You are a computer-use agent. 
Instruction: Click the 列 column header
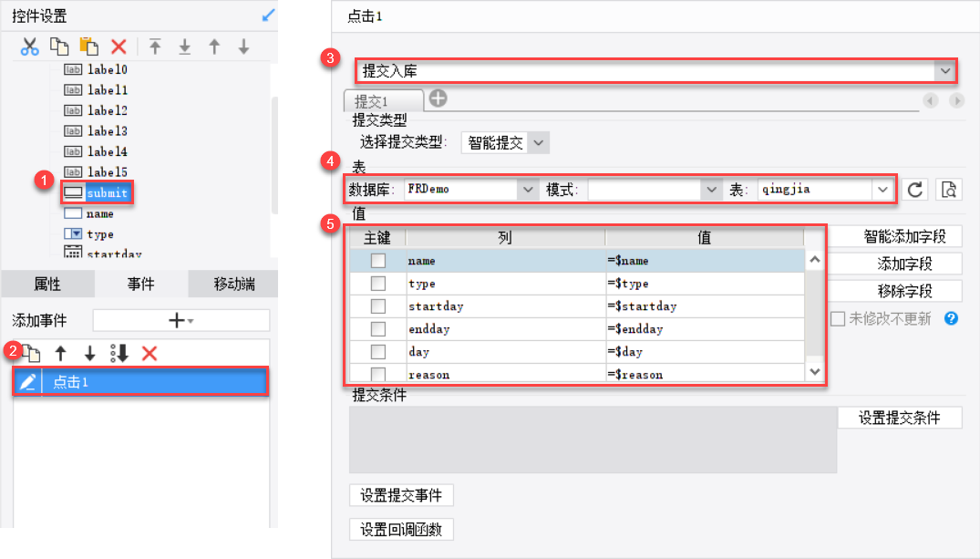[x=505, y=238]
